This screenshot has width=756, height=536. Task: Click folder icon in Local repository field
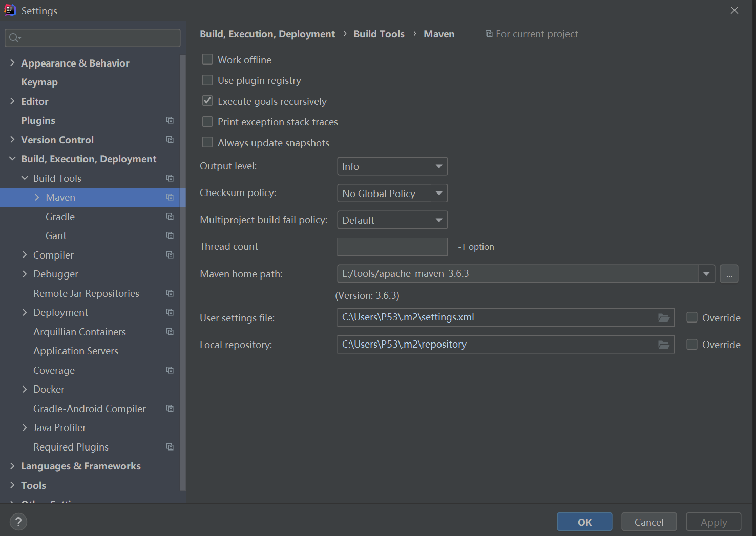tap(663, 345)
